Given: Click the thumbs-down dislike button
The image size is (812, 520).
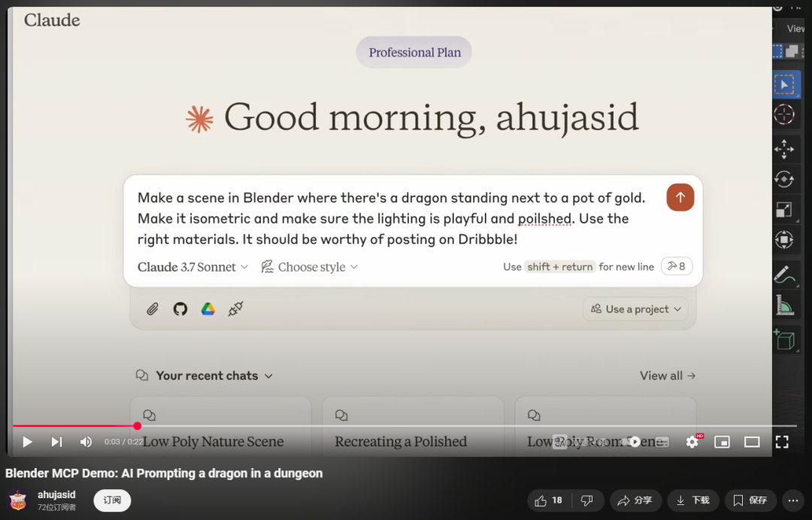Looking at the screenshot, I should tap(587, 500).
